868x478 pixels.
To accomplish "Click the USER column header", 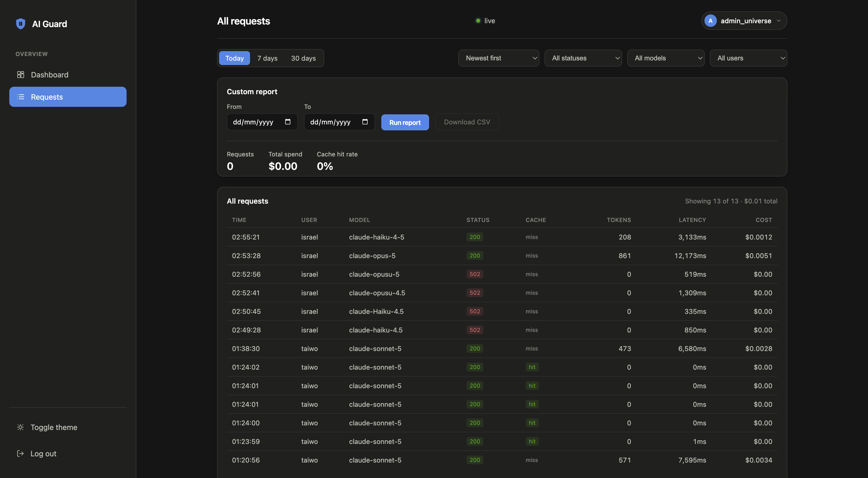I will pos(309,220).
